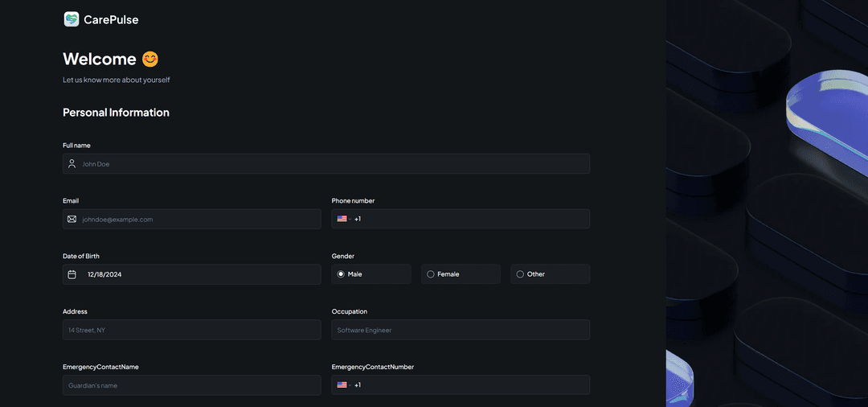The width and height of the screenshot is (868, 407).
Task: Click the CarePulse brand name text
Action: click(x=111, y=20)
